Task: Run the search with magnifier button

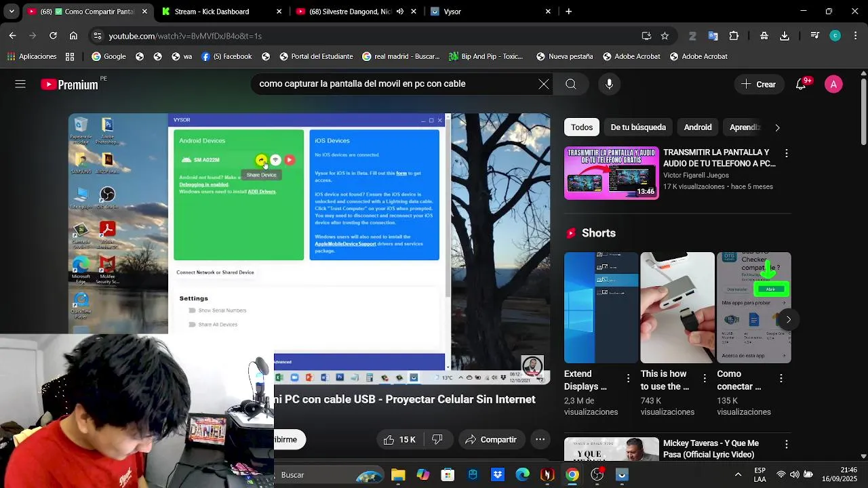Action: pyautogui.click(x=571, y=84)
